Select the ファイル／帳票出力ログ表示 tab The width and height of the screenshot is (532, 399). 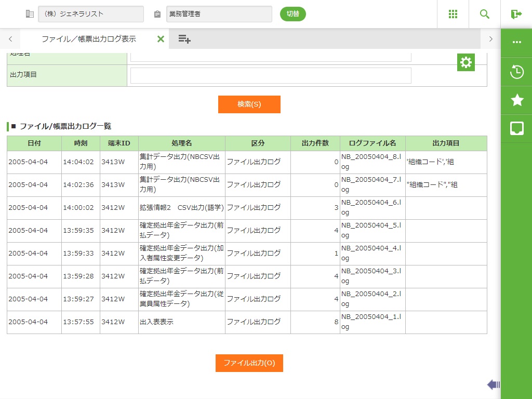click(88, 39)
